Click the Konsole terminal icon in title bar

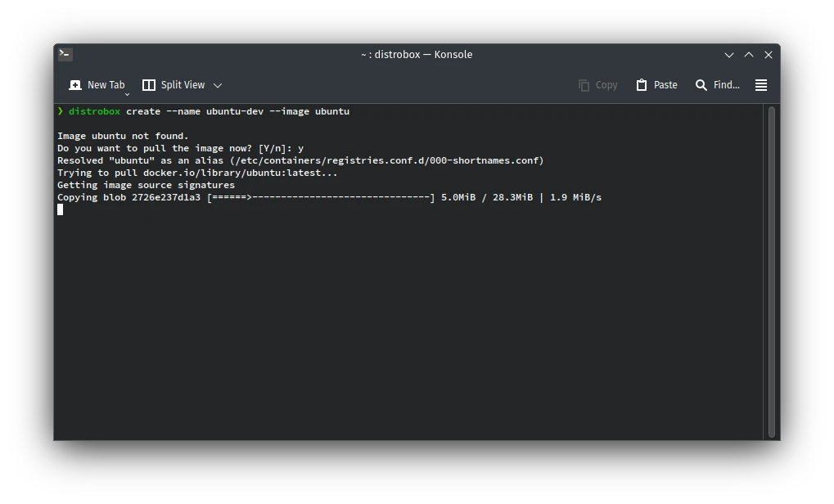pyautogui.click(x=65, y=55)
